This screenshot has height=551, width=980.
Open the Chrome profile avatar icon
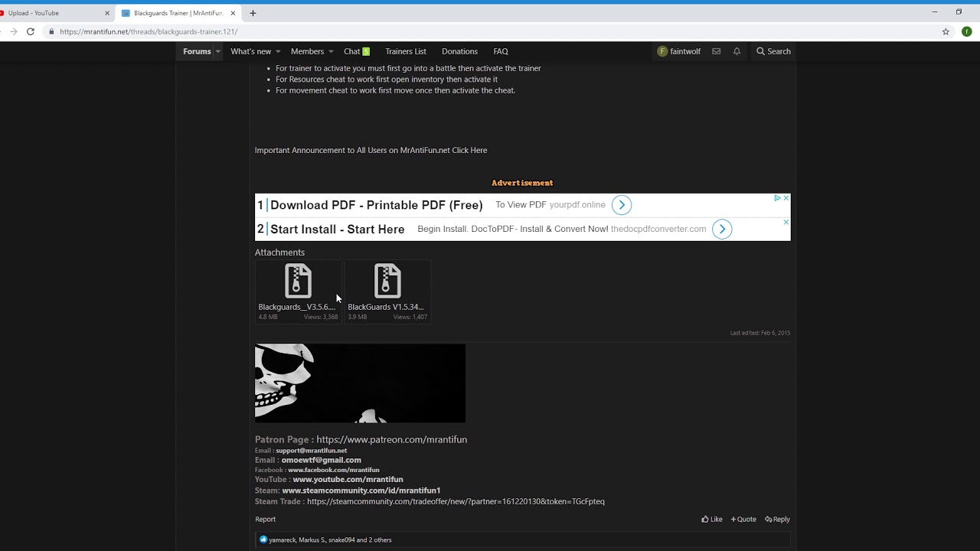(967, 31)
